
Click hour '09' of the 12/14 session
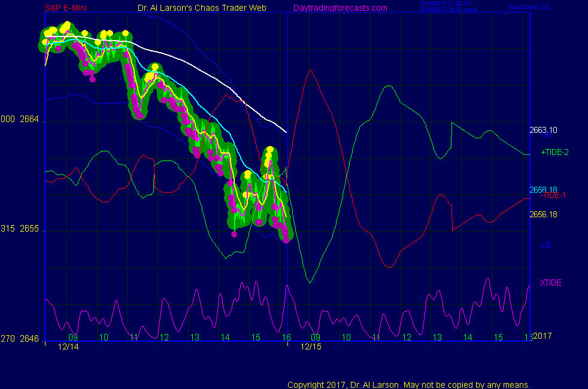tap(73, 338)
